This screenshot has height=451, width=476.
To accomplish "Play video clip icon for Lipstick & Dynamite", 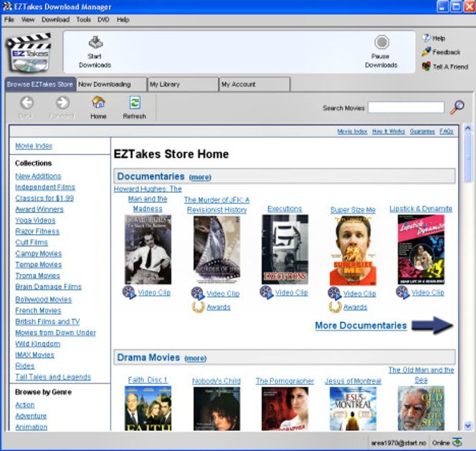I will [403, 293].
